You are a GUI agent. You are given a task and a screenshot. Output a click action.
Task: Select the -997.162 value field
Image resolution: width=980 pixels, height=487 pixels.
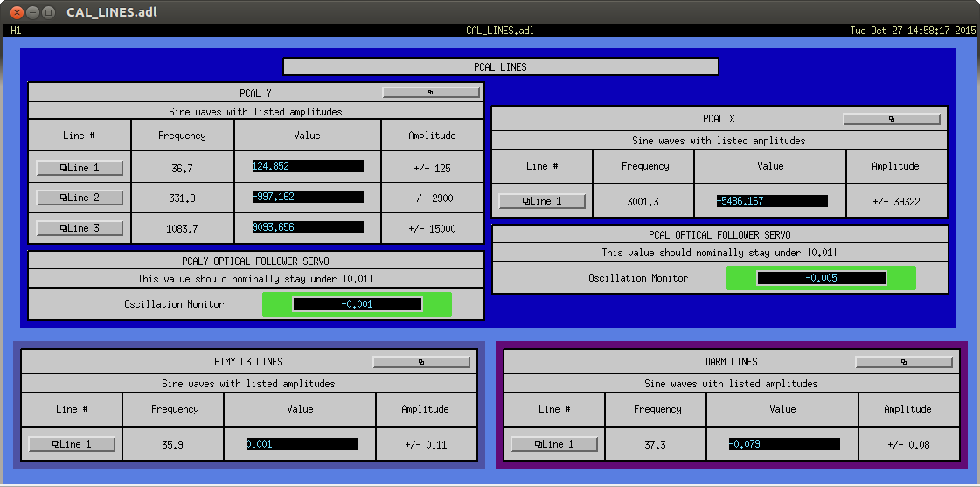click(308, 197)
